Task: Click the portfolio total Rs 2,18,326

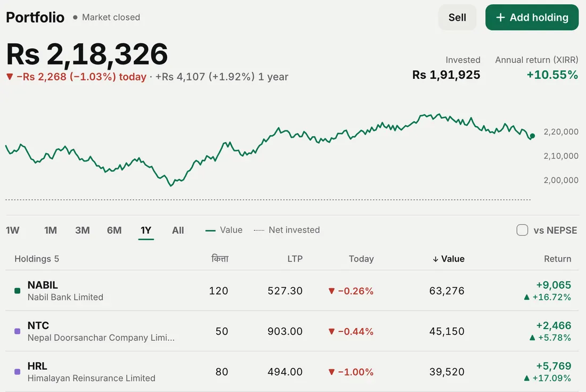Action: click(x=87, y=54)
